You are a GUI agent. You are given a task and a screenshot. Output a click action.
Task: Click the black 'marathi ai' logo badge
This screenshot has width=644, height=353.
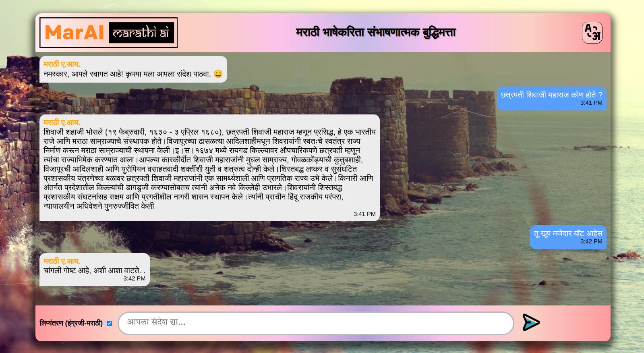[141, 33]
